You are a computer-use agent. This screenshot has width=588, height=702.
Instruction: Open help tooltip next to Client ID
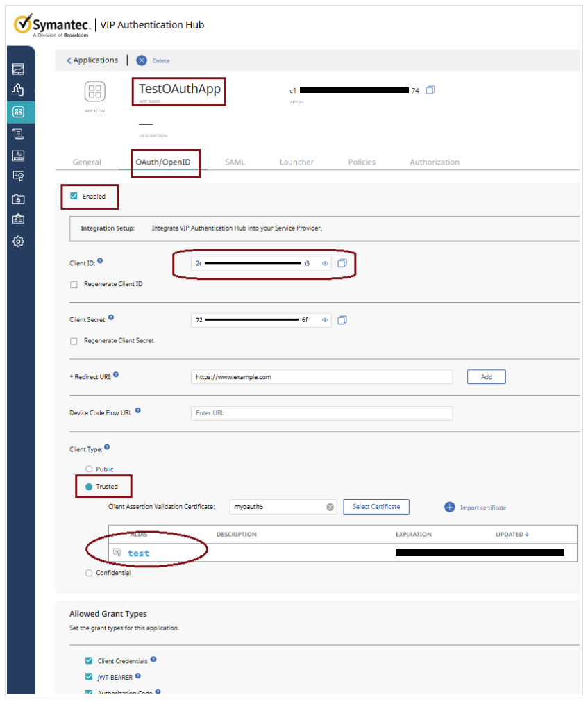click(100, 260)
